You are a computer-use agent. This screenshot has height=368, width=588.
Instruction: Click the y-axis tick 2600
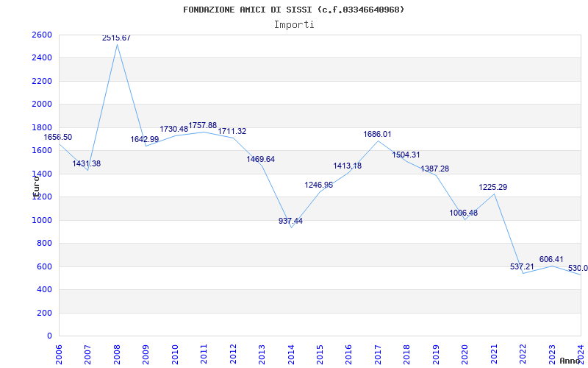click(x=42, y=35)
